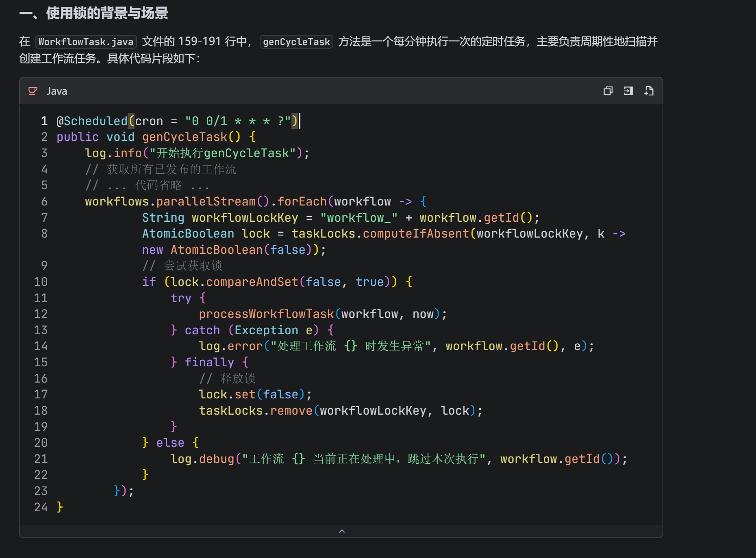Click the inline code "WorkflowTask.java"
Screen dimensions: 756x558
(86, 42)
